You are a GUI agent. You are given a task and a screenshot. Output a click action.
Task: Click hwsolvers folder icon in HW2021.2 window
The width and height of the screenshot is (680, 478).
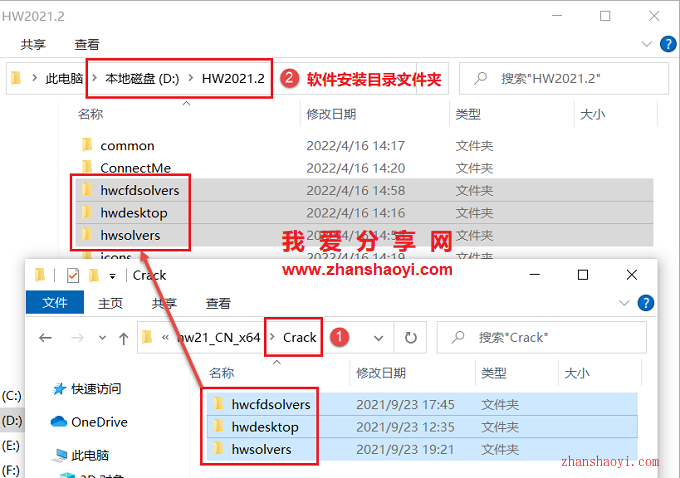(87, 235)
